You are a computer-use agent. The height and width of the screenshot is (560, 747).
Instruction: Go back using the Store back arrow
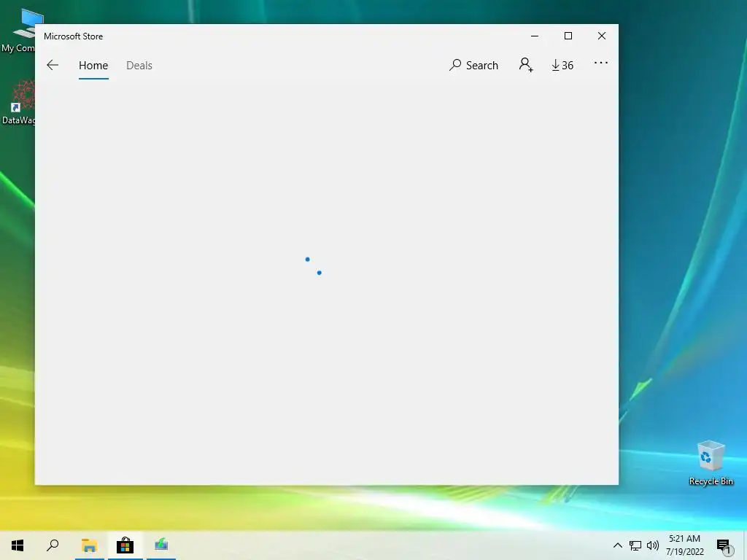pos(53,65)
